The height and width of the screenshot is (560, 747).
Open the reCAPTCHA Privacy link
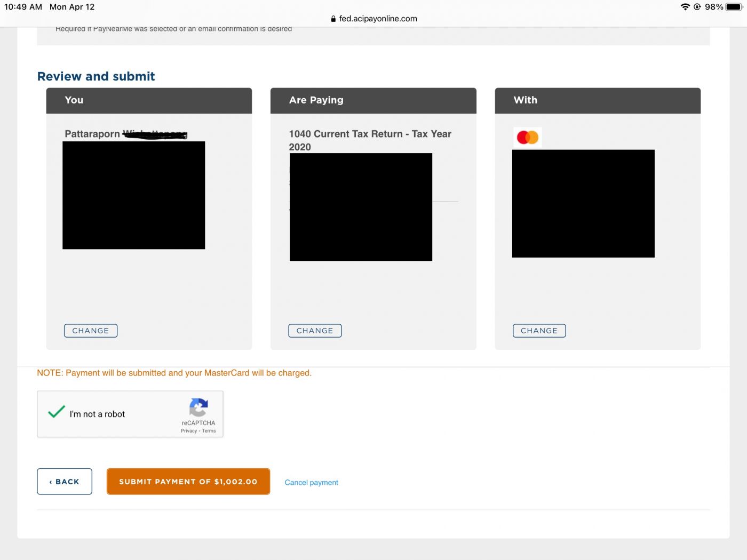click(x=189, y=431)
